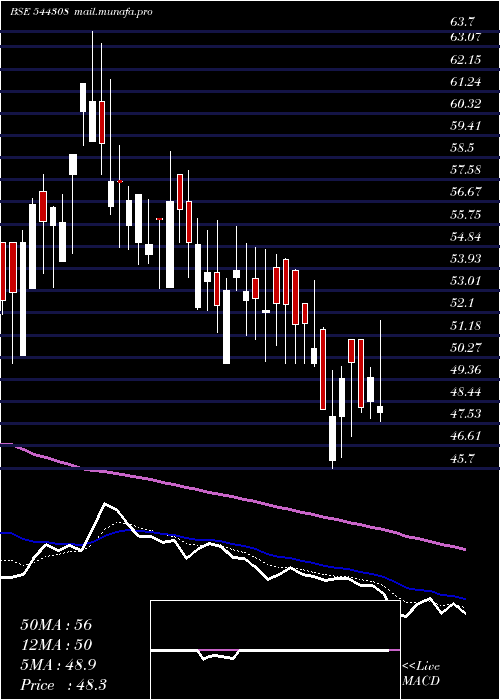The image size is (500, 700).
Task: Click the 53.01 axis label
Action: 466,280
